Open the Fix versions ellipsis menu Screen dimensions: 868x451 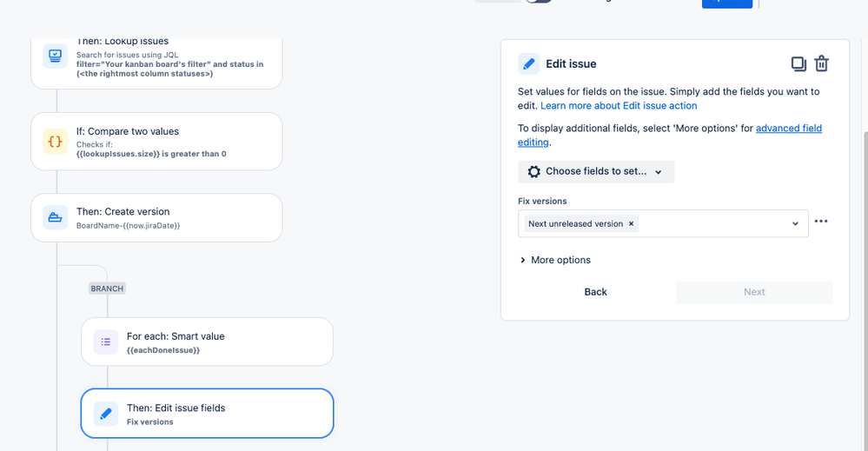821,222
